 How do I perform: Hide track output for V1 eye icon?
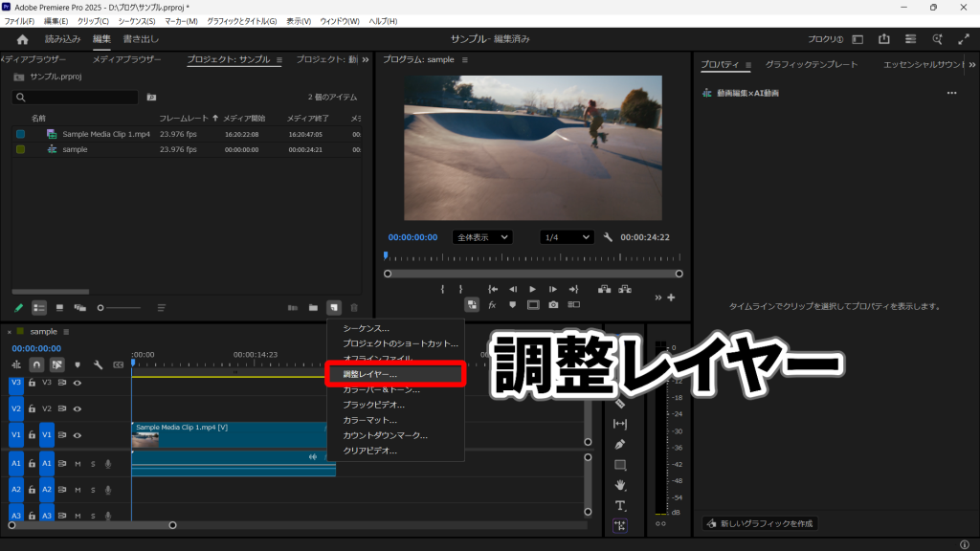(x=78, y=435)
